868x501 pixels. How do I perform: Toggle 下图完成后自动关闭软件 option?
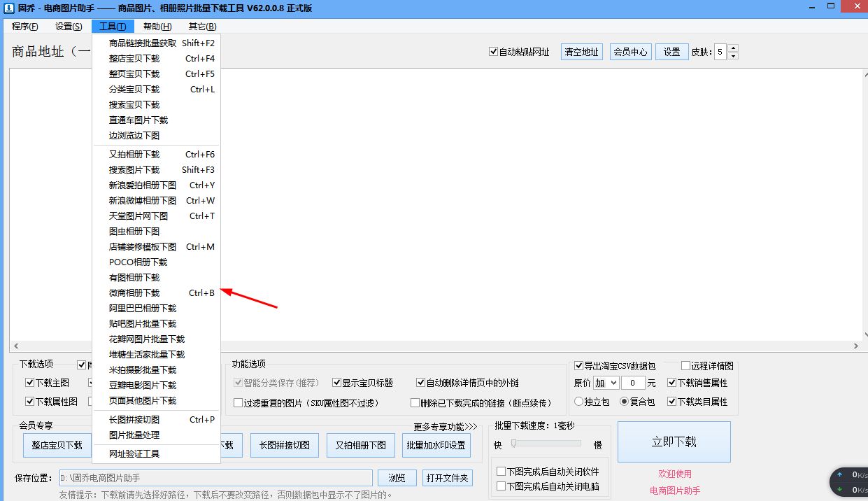pyautogui.click(x=501, y=472)
